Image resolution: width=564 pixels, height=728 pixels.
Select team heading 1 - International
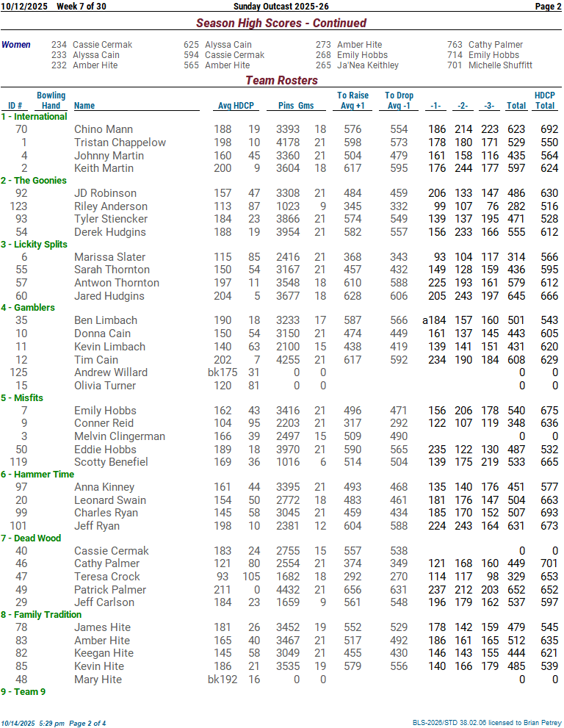coord(34,117)
